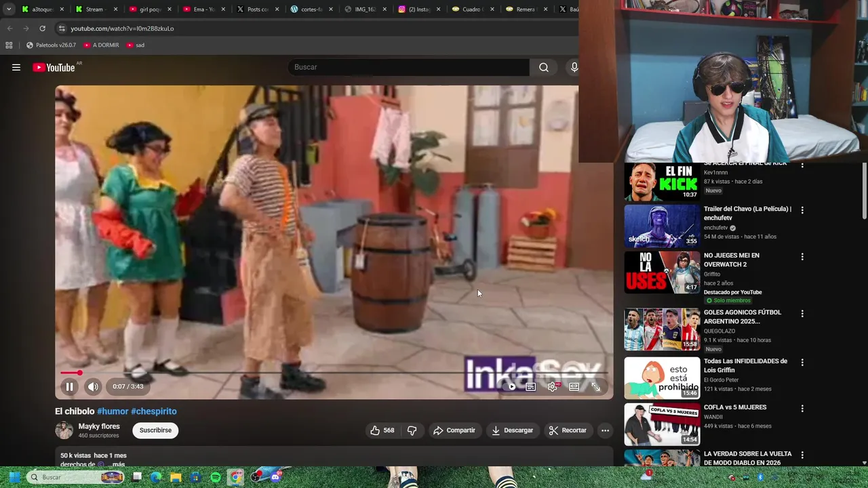Open Microsoft Edge from the taskbar
The width and height of the screenshot is (868, 488).
[x=156, y=477]
